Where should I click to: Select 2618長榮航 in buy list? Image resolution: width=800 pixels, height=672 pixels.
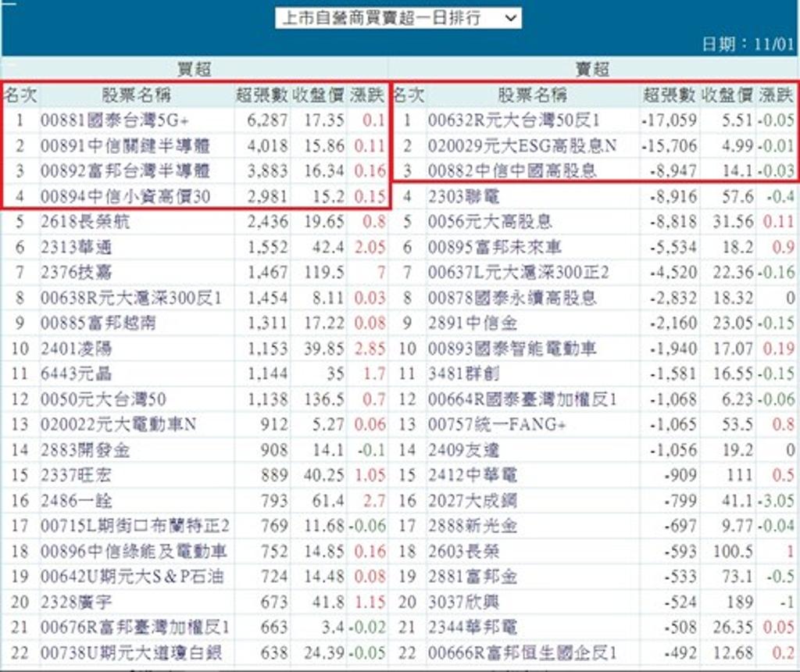coord(85,222)
